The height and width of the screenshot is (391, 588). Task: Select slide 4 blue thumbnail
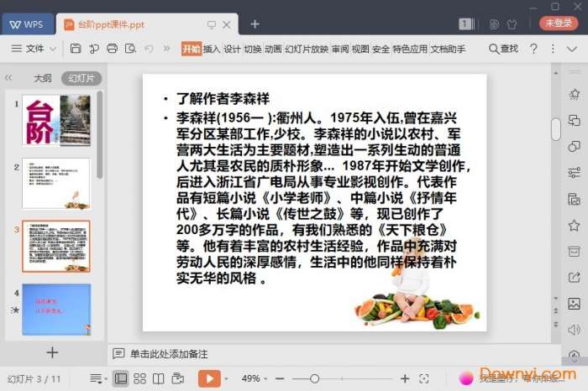(56, 310)
